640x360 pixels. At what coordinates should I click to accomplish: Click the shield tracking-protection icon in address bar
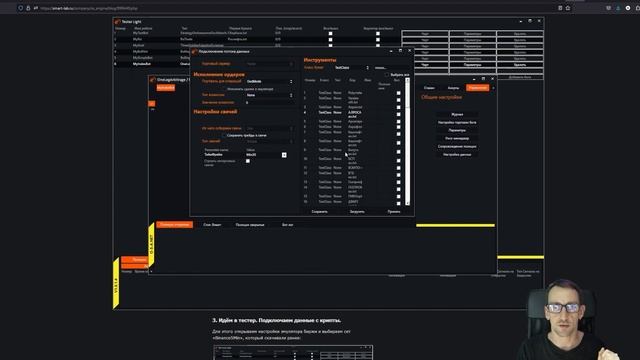point(20,8)
